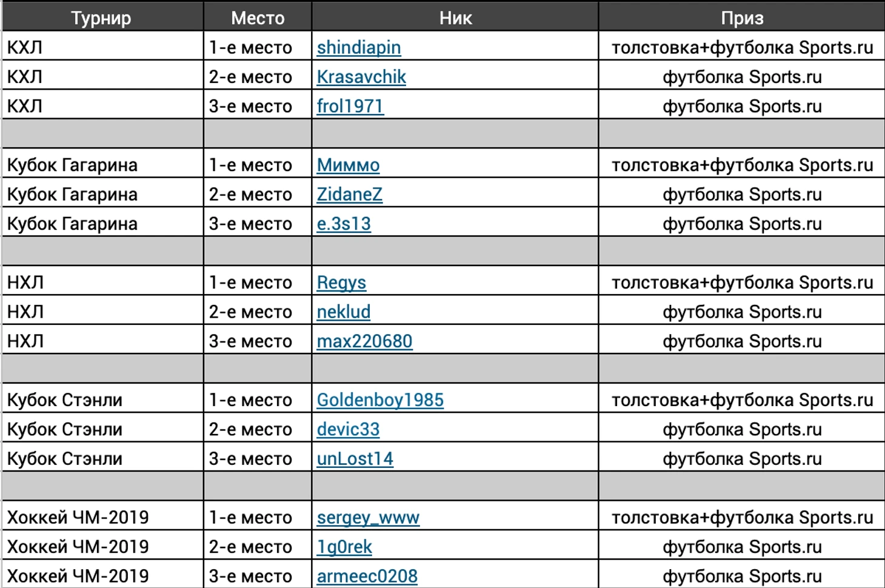Select the Место column header
The height and width of the screenshot is (588, 885).
tap(258, 16)
